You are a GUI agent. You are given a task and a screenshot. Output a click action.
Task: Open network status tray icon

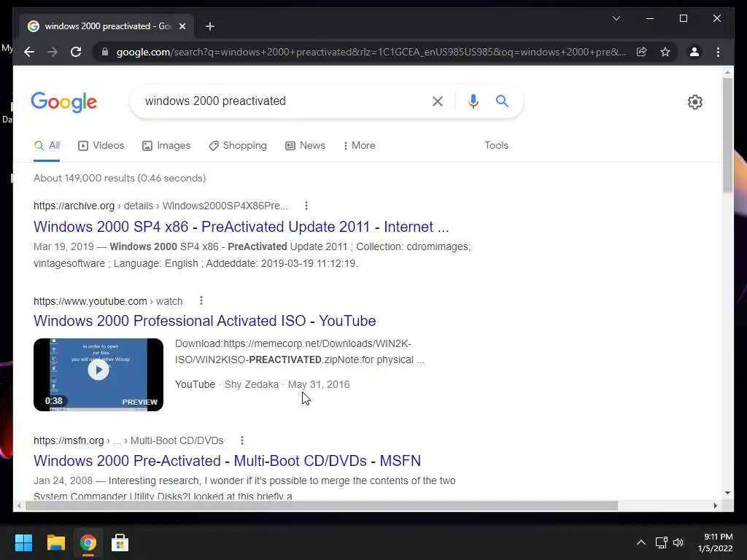[661, 542]
